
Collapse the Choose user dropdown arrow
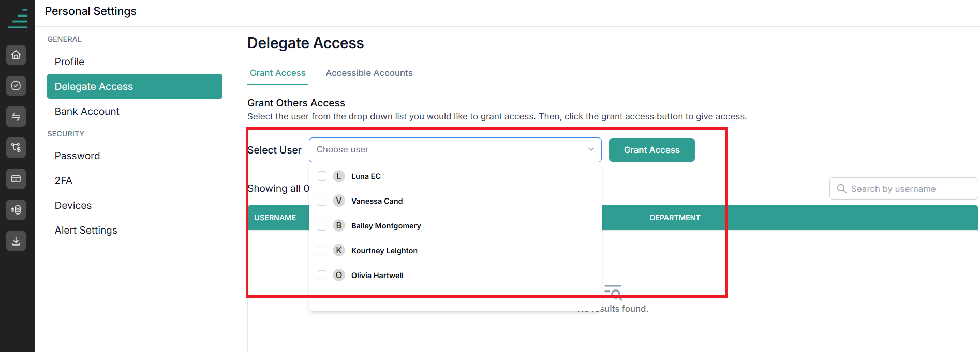(x=591, y=149)
